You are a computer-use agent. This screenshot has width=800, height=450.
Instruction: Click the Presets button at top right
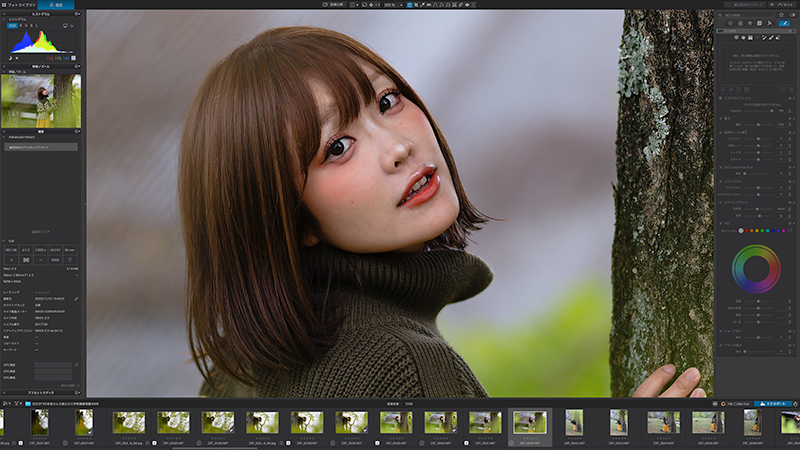[x=783, y=5]
